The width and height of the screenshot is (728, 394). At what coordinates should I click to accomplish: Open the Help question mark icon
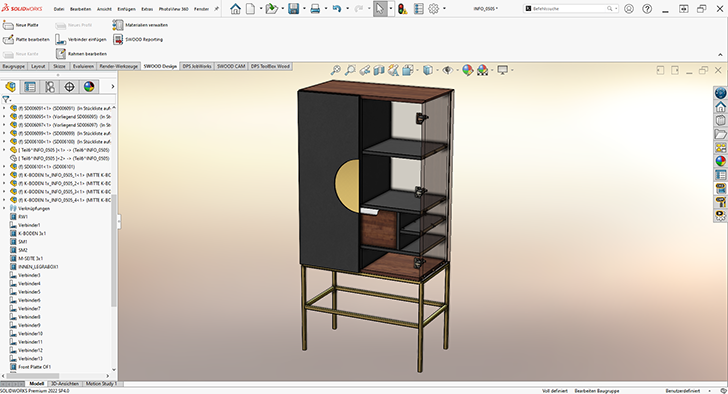point(647,8)
